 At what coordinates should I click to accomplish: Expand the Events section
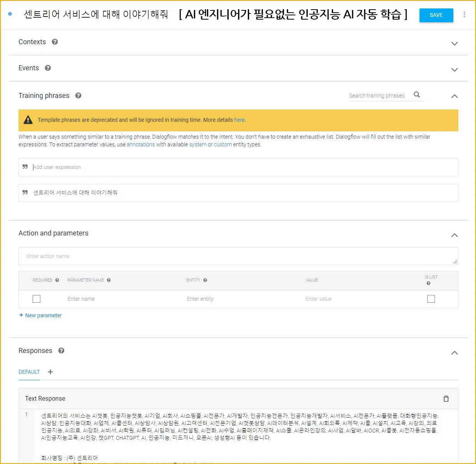(x=454, y=70)
